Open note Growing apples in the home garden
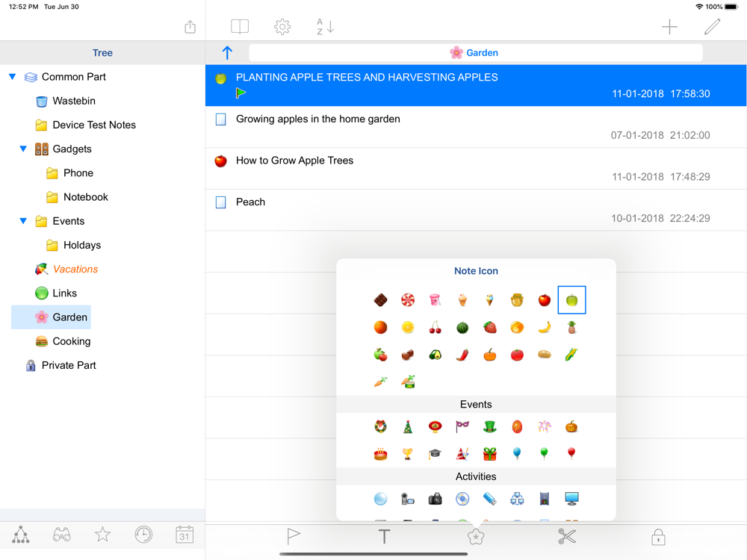Image resolution: width=747 pixels, height=560 pixels. 476,127
